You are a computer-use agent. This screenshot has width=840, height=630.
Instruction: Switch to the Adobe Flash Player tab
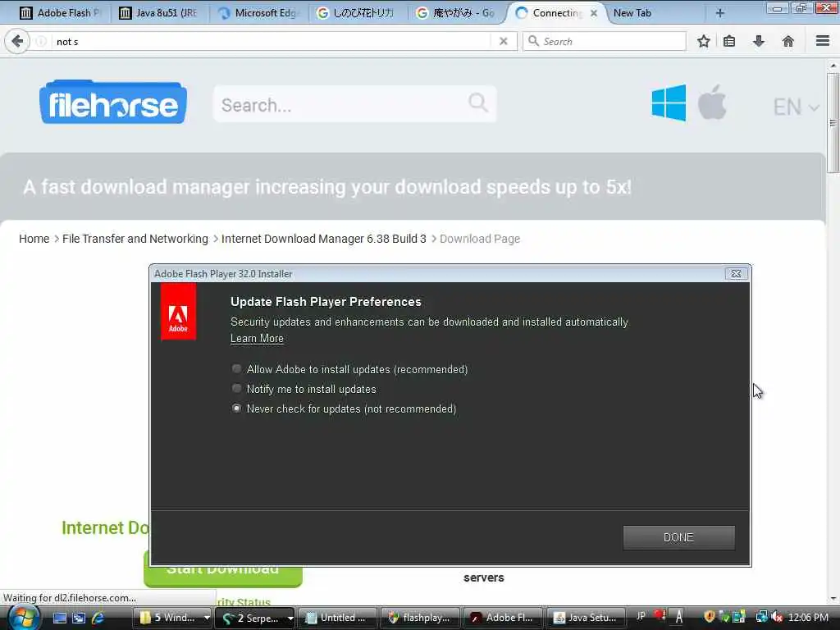click(59, 13)
